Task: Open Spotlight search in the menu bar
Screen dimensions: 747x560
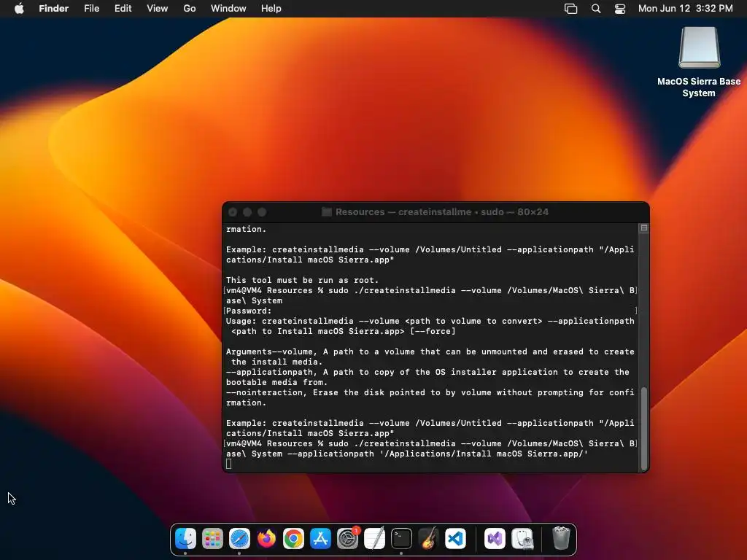Action: coord(595,9)
